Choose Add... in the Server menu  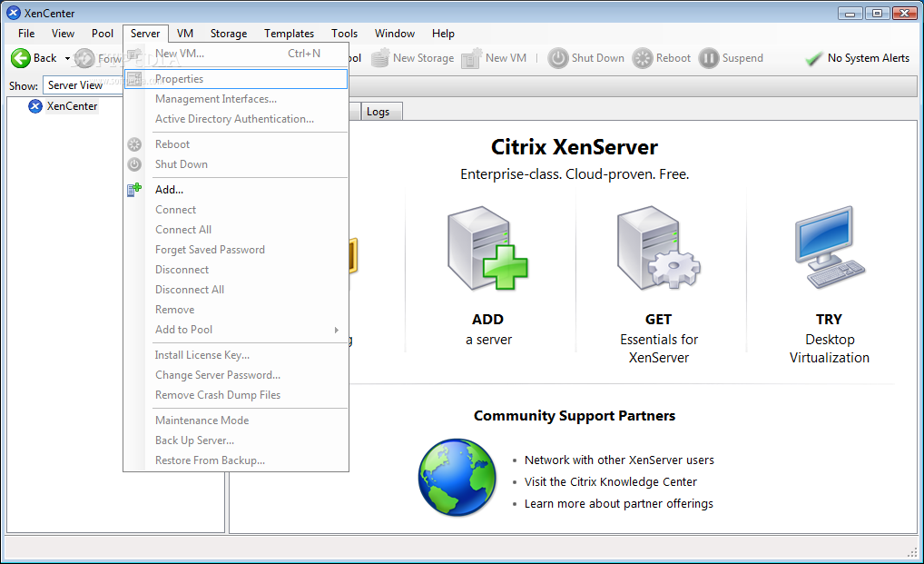pos(236,190)
